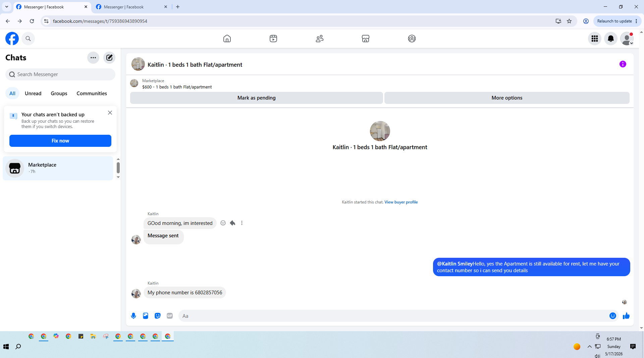
Task: Focus the Search Messenger field
Action: pyautogui.click(x=60, y=74)
